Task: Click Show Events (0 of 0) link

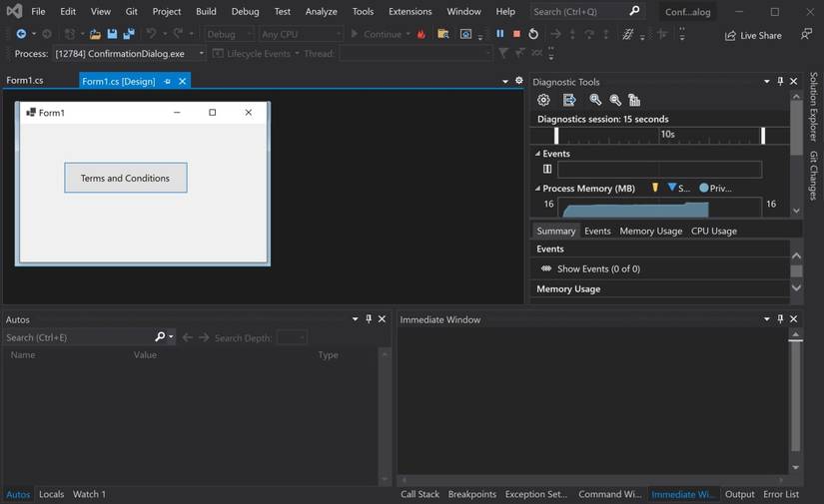Action: coord(598,268)
